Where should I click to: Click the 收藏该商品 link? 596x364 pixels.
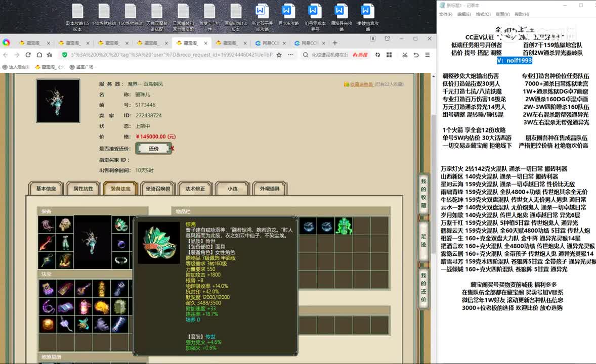click(361, 84)
